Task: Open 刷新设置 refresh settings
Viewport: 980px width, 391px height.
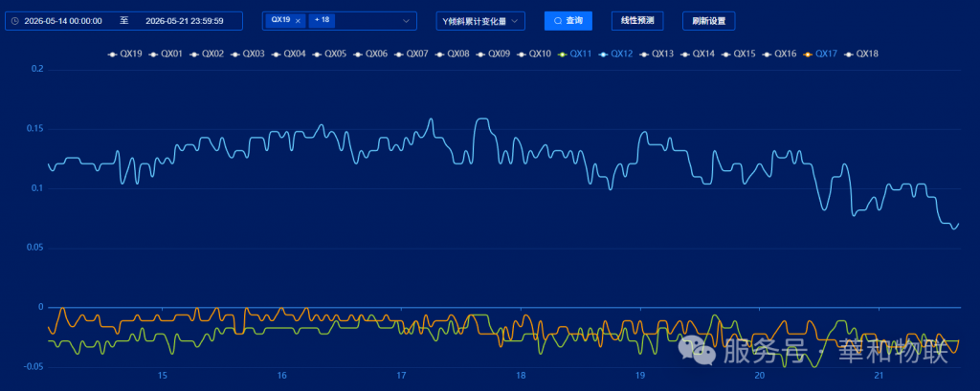Action: [x=709, y=21]
